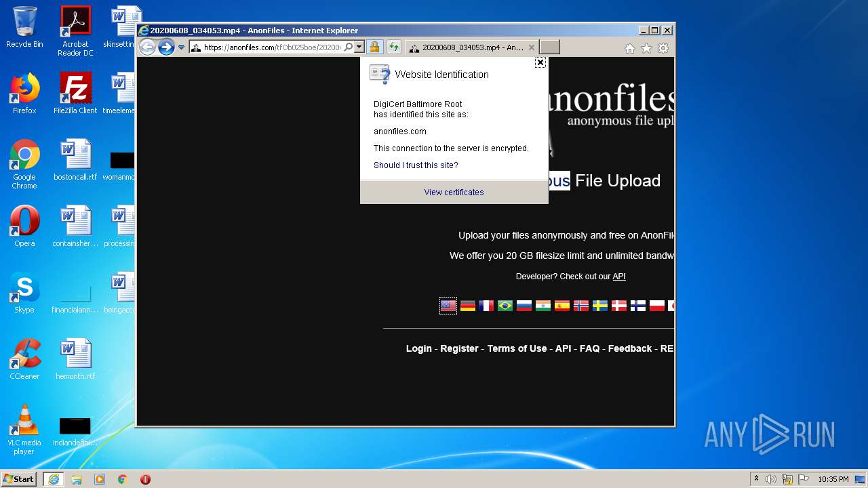Screen dimensions: 868x488
Task: Click the Login footer link
Action: (419, 348)
